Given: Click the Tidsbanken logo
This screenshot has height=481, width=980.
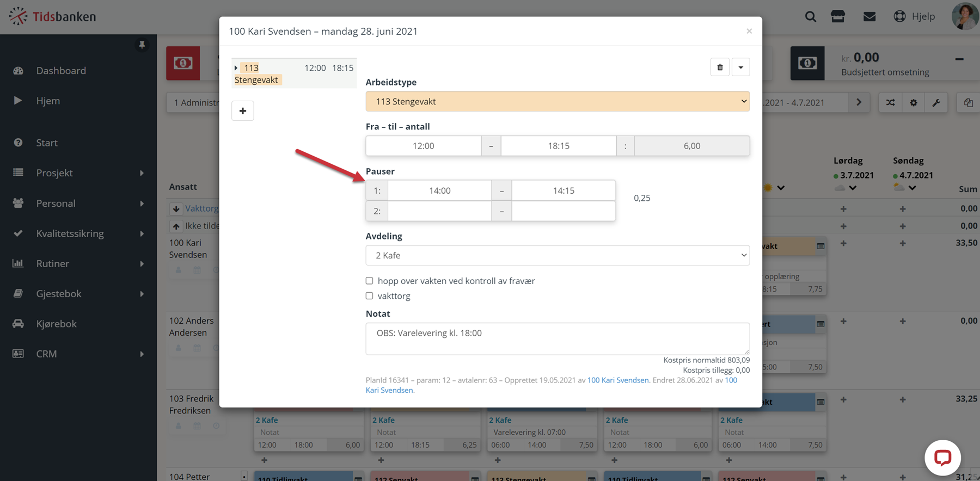Looking at the screenshot, I should [x=53, y=16].
